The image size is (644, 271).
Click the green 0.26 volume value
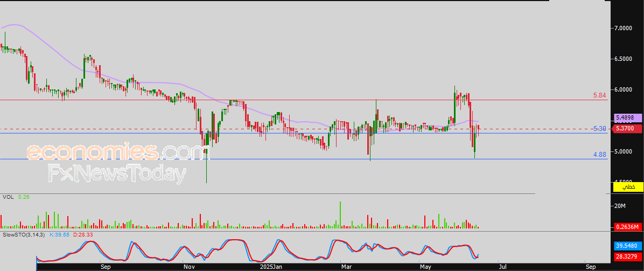click(23, 197)
